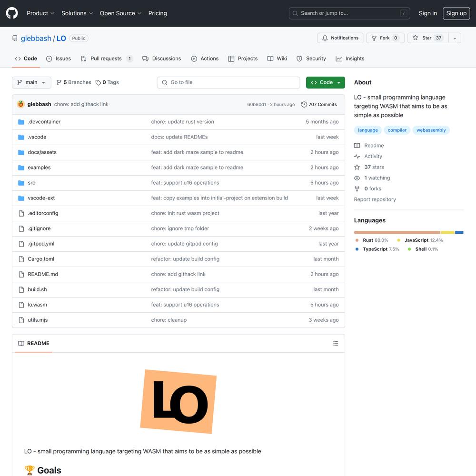Click the bell icon in Notifications
This screenshot has height=476, width=476.
(325, 38)
